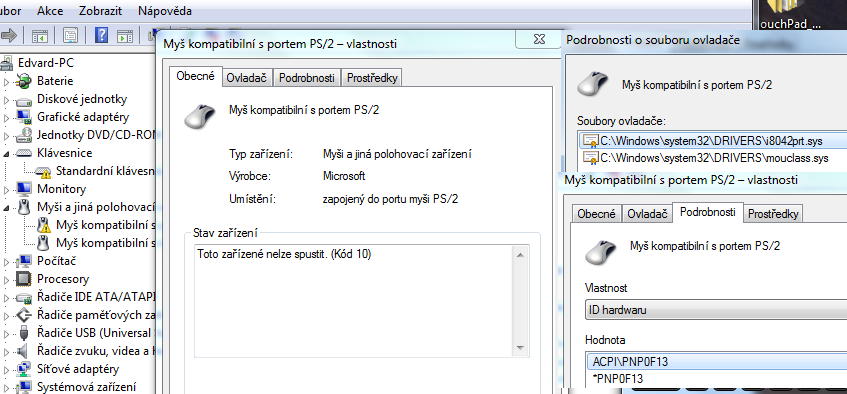Select Obecné tab in the ID hardwaru dialog
Image resolution: width=847 pixels, height=394 pixels.
(x=596, y=213)
